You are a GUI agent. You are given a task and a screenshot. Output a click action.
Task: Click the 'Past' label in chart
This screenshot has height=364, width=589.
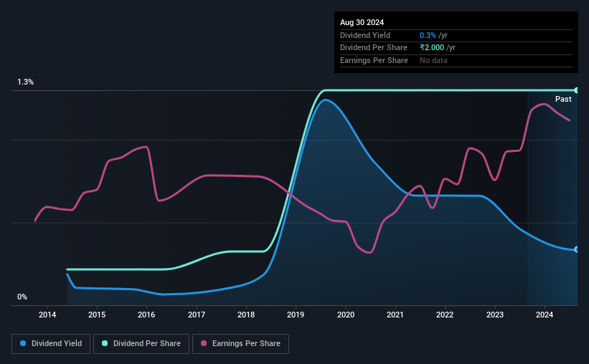tap(563, 99)
